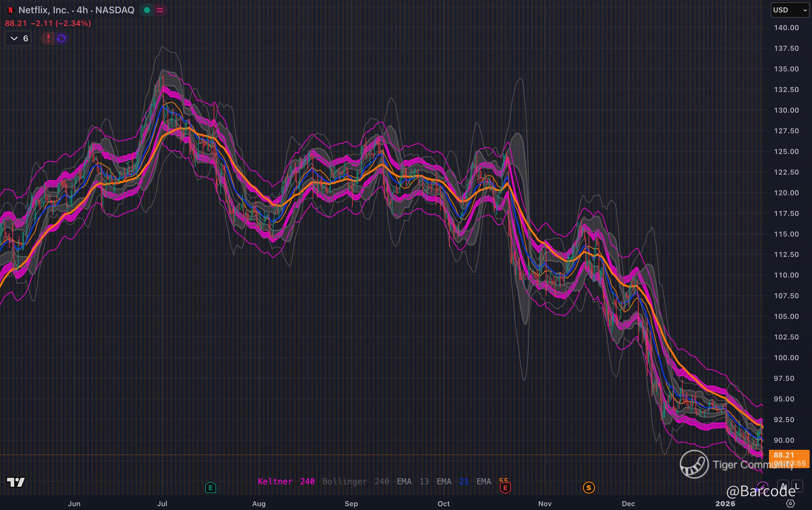This screenshot has height=510, width=812.
Task: Click the Netflix, Inc. symbol title
Action: pyautogui.click(x=43, y=10)
